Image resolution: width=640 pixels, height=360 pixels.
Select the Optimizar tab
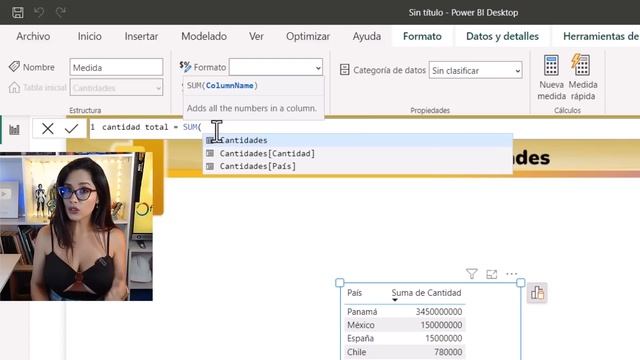click(x=308, y=36)
